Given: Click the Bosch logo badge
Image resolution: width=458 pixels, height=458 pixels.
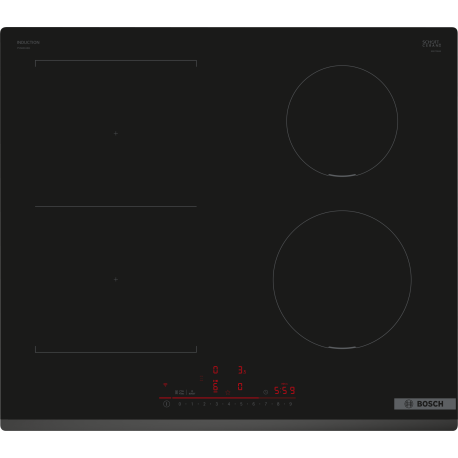Looking at the screenshot, I should (x=425, y=404).
